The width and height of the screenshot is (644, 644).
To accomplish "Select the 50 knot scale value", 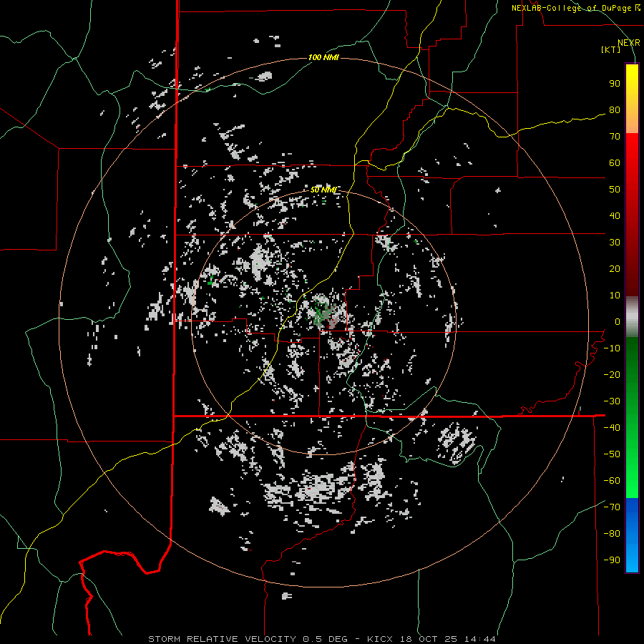I will click(615, 190).
